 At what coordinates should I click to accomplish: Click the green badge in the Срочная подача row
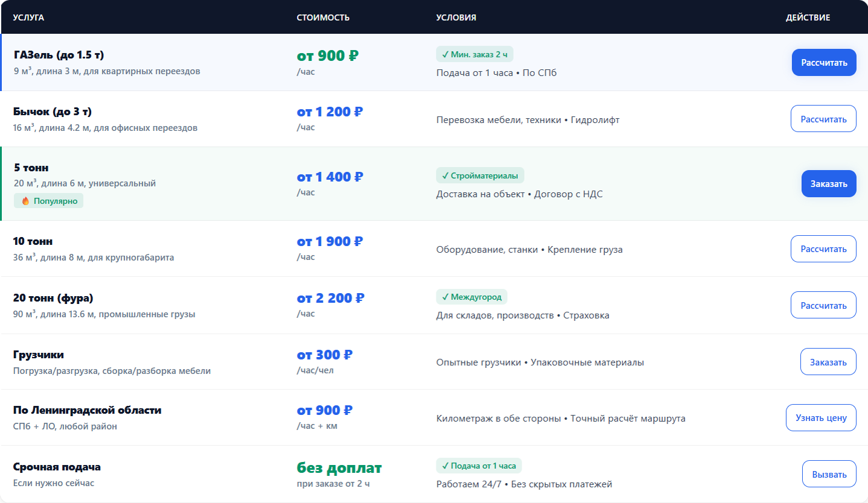tap(479, 466)
